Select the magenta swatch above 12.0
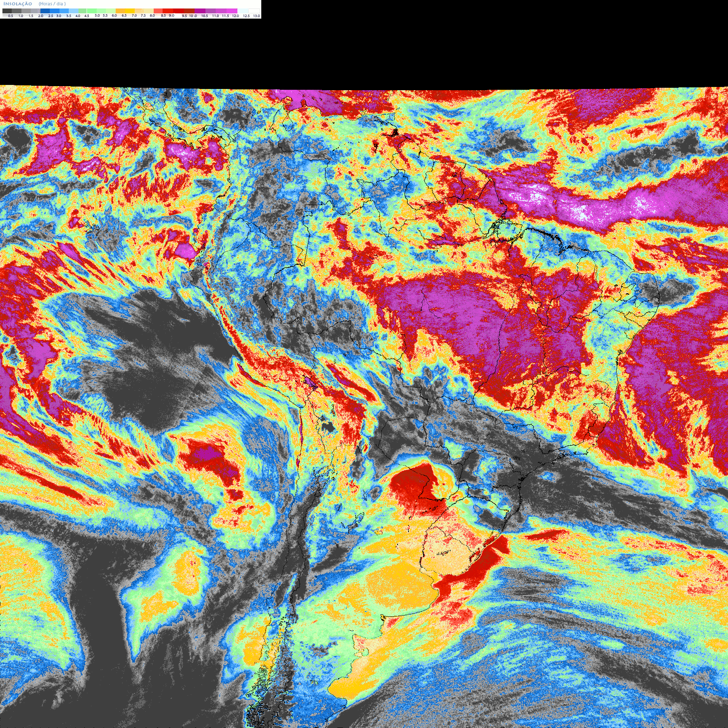 point(232,11)
